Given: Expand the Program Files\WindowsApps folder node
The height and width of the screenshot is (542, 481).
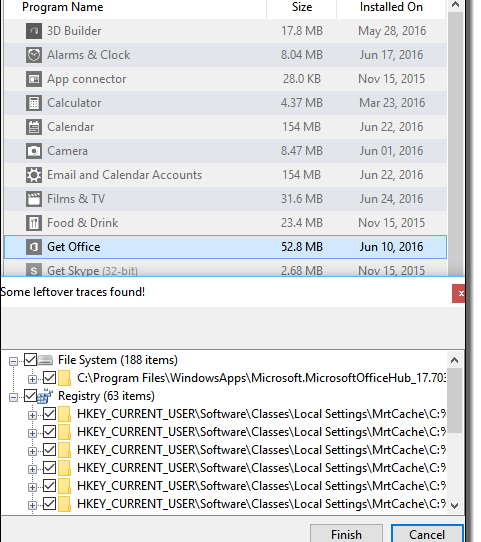Looking at the screenshot, I should pos(32,380).
